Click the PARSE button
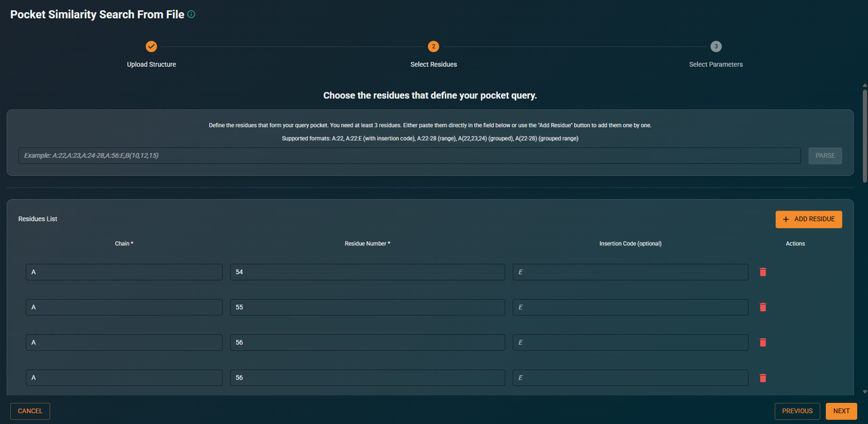 (825, 155)
